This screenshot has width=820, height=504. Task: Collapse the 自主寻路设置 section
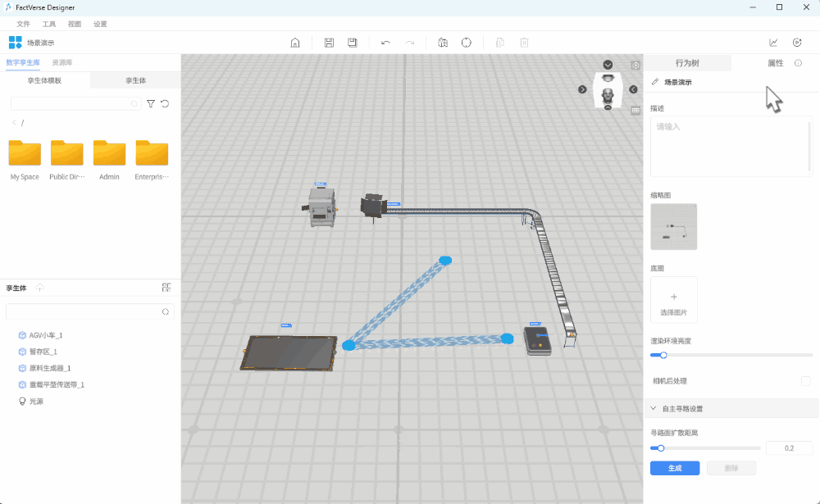pyautogui.click(x=654, y=408)
